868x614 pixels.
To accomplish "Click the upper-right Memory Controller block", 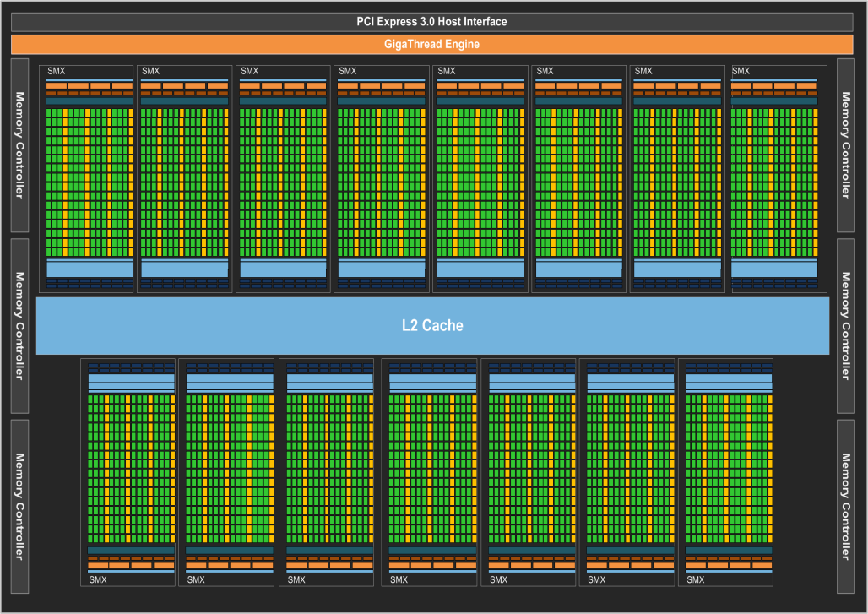I will coord(847,145).
